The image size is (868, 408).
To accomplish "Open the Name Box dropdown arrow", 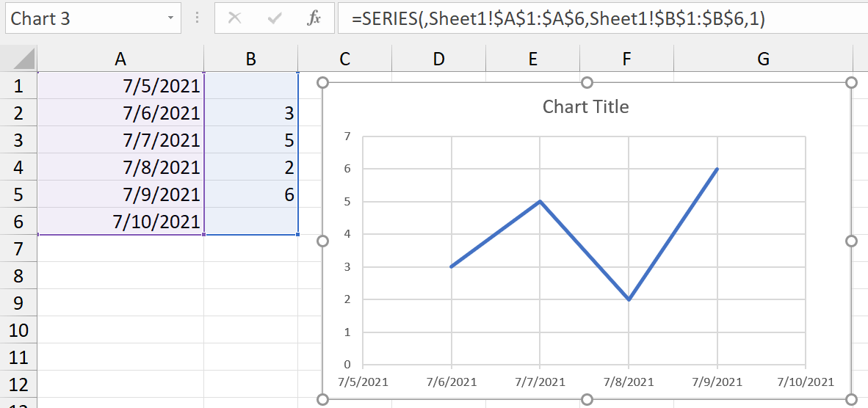I will point(171,18).
